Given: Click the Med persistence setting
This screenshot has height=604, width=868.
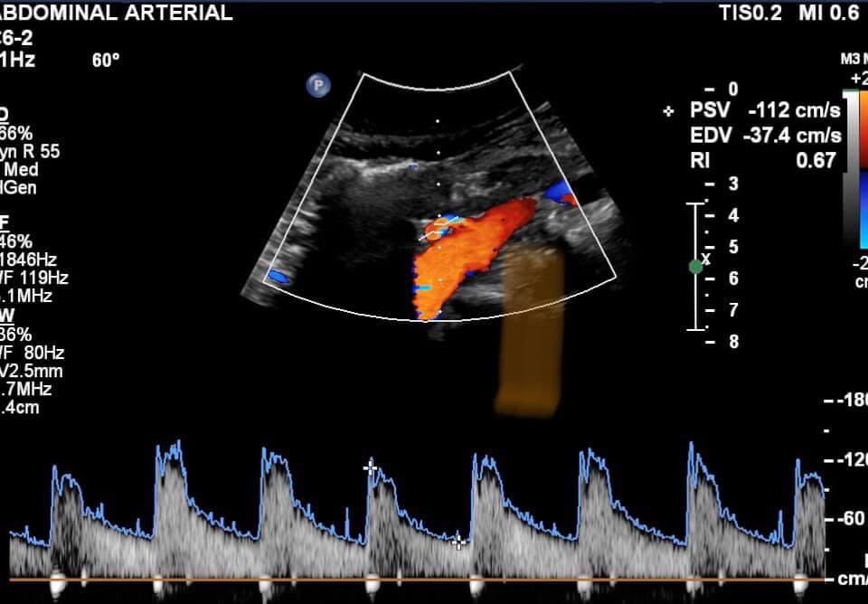Looking at the screenshot, I should click(21, 169).
